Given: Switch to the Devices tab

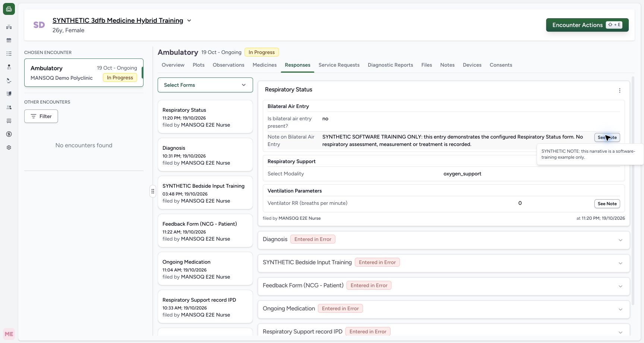Looking at the screenshot, I should (472, 65).
